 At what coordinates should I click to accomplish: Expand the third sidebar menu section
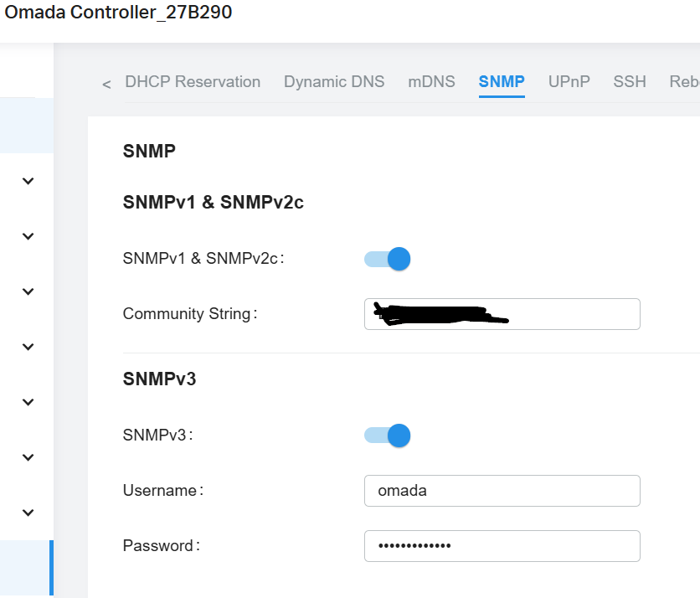click(28, 291)
